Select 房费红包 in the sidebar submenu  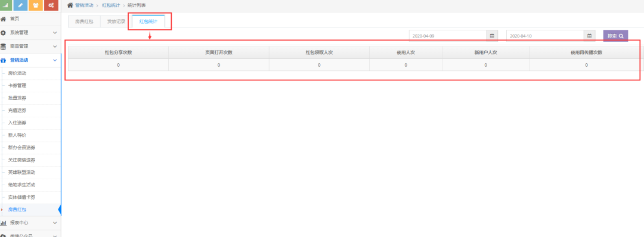click(x=17, y=210)
